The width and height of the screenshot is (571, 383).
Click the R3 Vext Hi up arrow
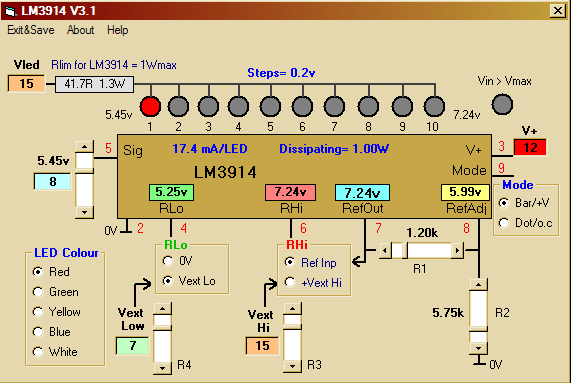[x=292, y=309]
